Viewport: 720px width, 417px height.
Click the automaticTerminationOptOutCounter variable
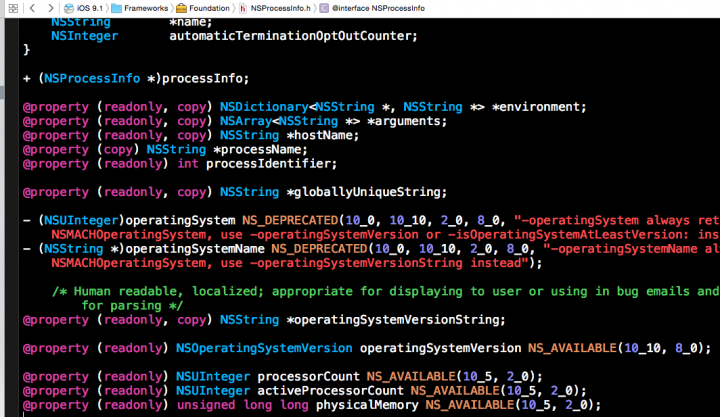[293, 36]
